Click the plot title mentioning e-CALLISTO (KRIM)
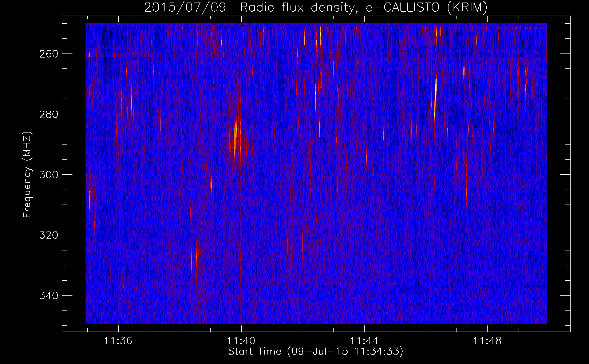The height and width of the screenshot is (364, 589). pyautogui.click(x=316, y=8)
